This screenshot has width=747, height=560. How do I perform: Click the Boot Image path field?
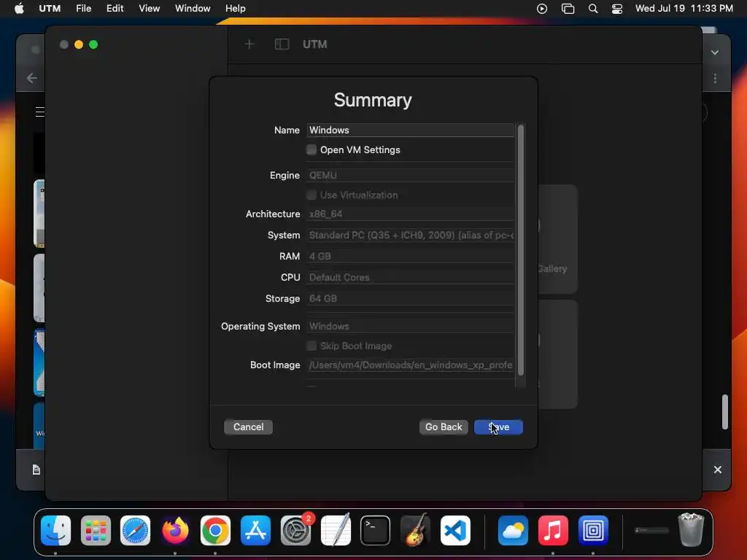410,365
